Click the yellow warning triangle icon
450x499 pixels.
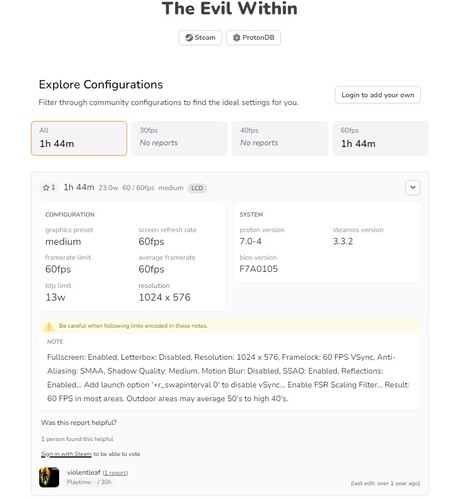(49, 326)
